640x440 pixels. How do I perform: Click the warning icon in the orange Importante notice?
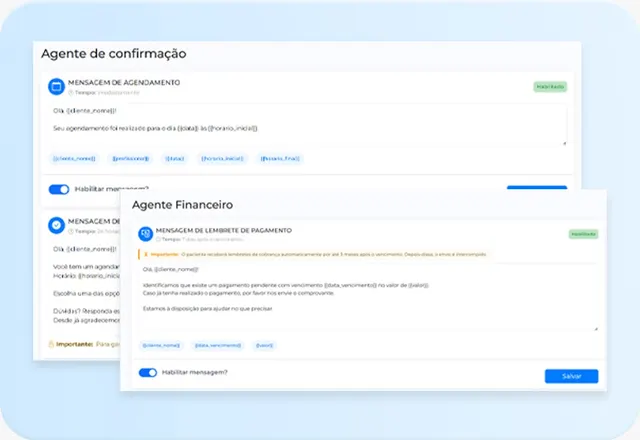[146, 254]
